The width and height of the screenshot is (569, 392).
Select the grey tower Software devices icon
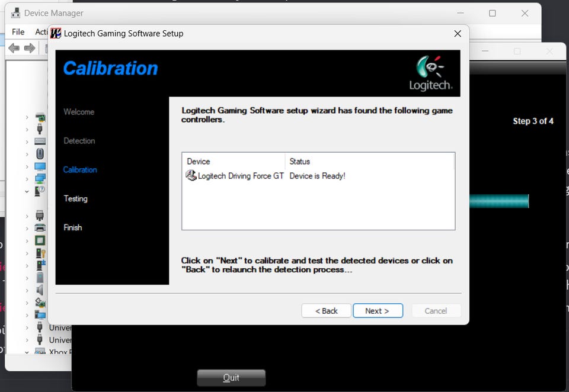pos(40,278)
